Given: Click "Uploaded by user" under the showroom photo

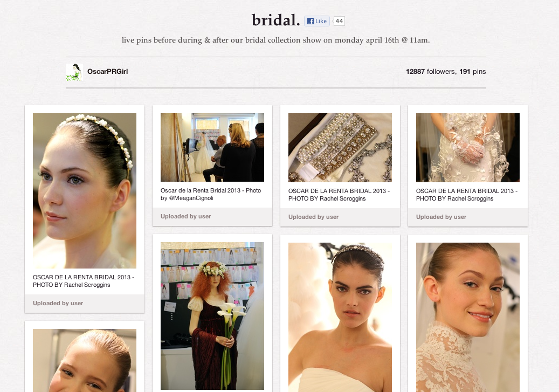Looking at the screenshot, I should click(x=186, y=216).
